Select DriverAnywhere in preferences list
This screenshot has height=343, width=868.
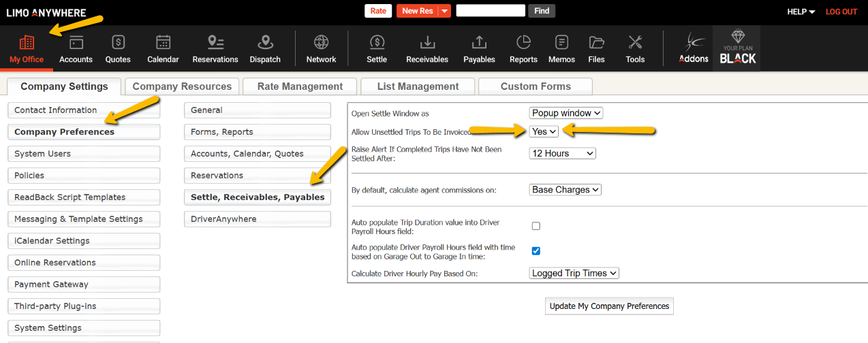[x=257, y=219]
